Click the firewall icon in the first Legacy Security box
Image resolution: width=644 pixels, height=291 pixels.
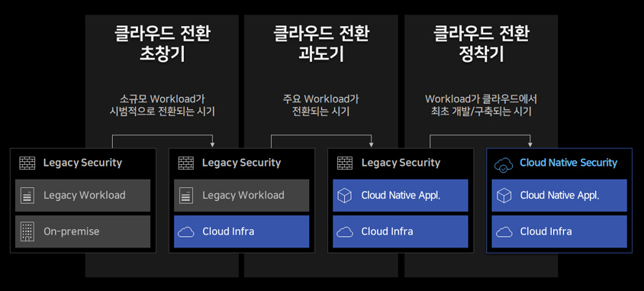tap(27, 163)
